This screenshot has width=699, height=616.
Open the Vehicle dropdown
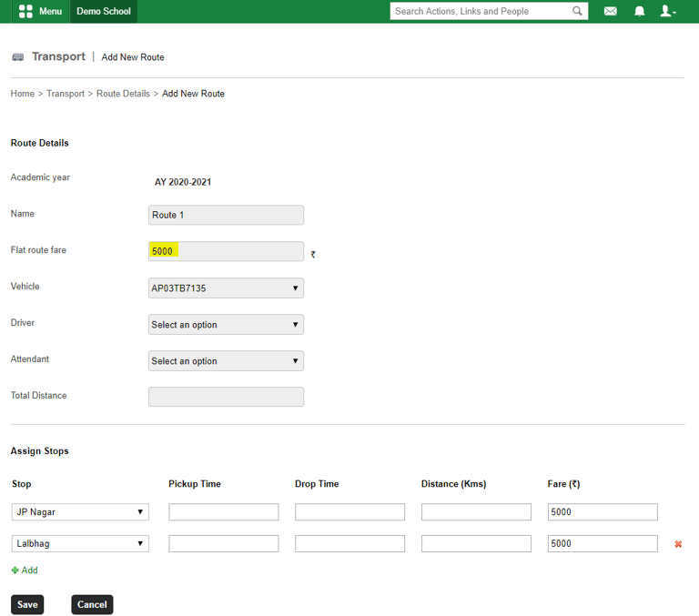[226, 288]
